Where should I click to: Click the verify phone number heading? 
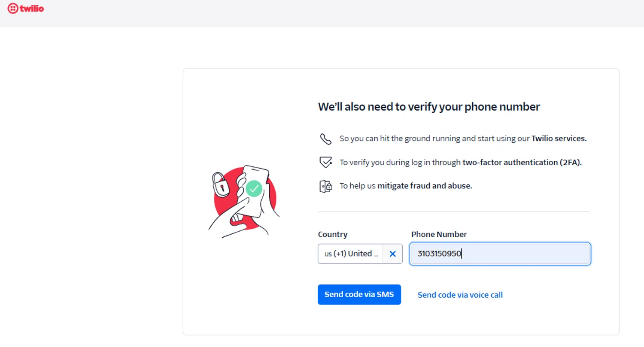(428, 107)
